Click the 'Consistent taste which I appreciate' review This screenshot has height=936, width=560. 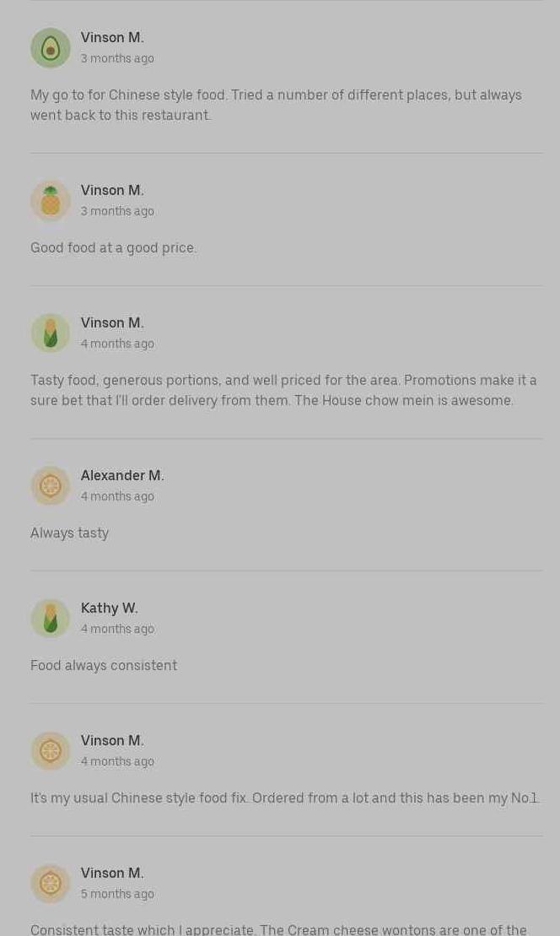(x=278, y=929)
